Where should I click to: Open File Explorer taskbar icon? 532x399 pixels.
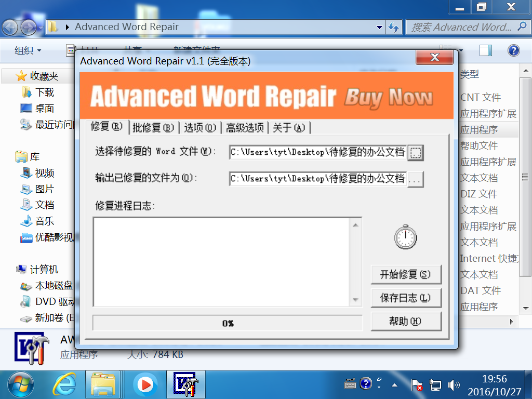(x=103, y=385)
